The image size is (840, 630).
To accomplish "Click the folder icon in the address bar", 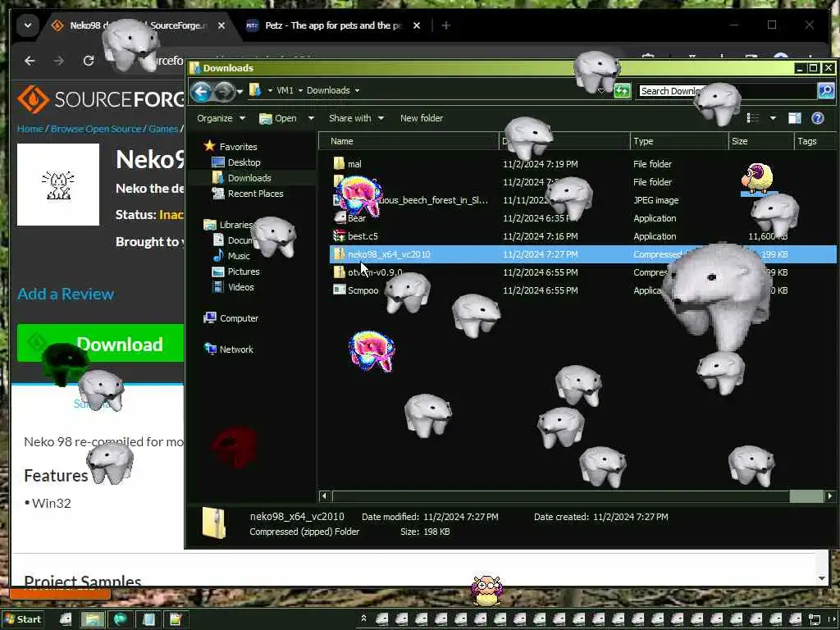I will (255, 90).
